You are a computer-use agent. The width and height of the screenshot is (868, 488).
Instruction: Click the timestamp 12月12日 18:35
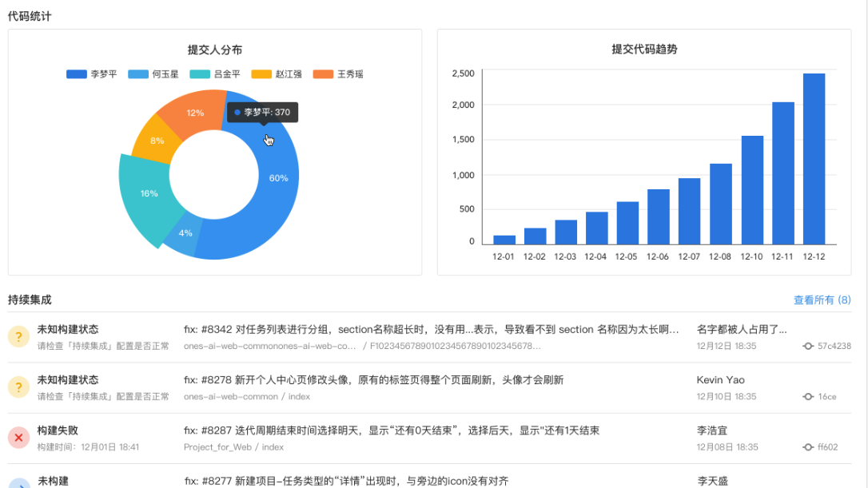(x=727, y=347)
